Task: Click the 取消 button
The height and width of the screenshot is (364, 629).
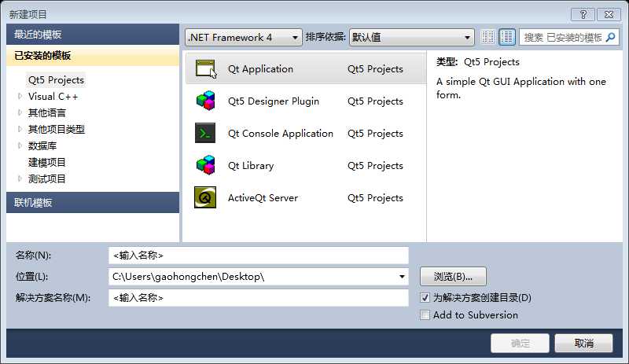Action: coord(583,343)
